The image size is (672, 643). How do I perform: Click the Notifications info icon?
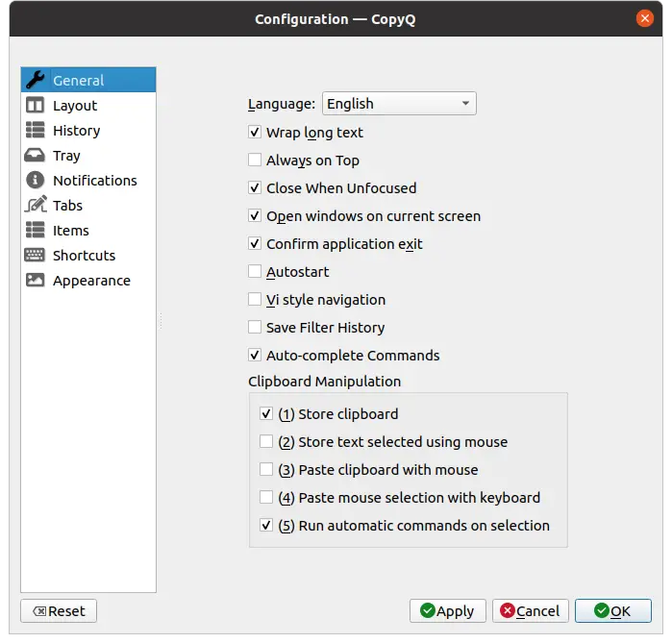point(36,181)
